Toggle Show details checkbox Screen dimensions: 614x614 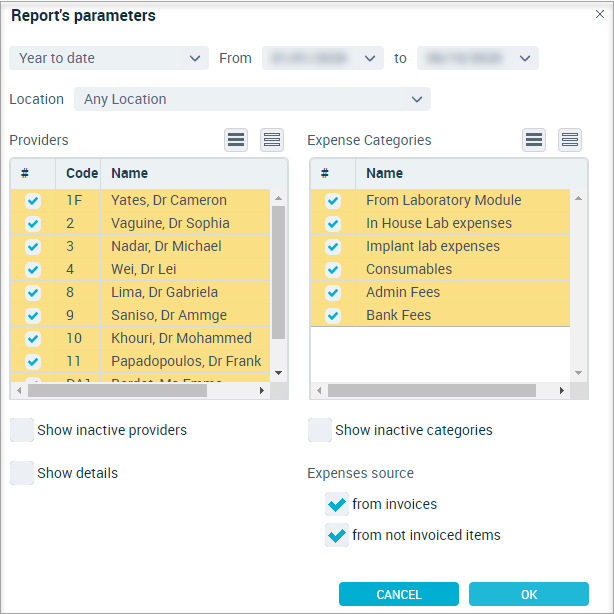click(22, 473)
